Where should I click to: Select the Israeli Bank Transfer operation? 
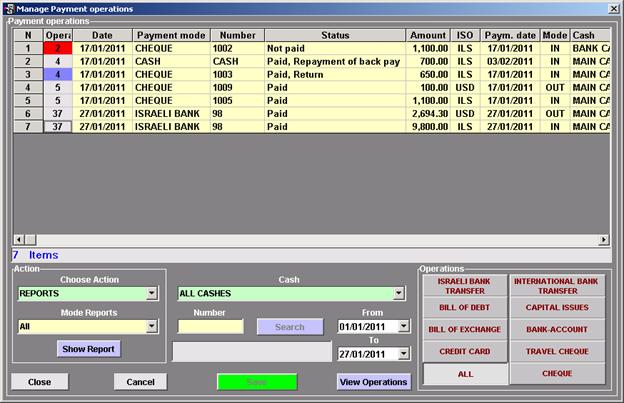[465, 286]
